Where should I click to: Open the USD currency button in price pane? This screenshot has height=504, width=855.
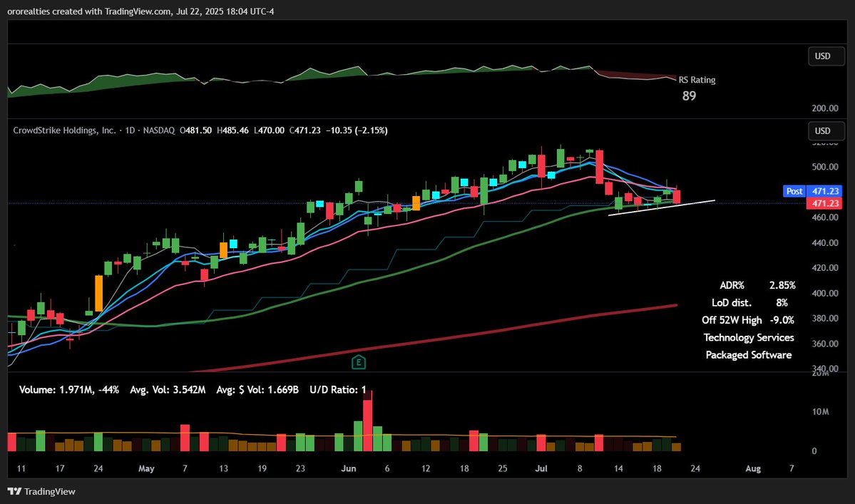(x=826, y=130)
